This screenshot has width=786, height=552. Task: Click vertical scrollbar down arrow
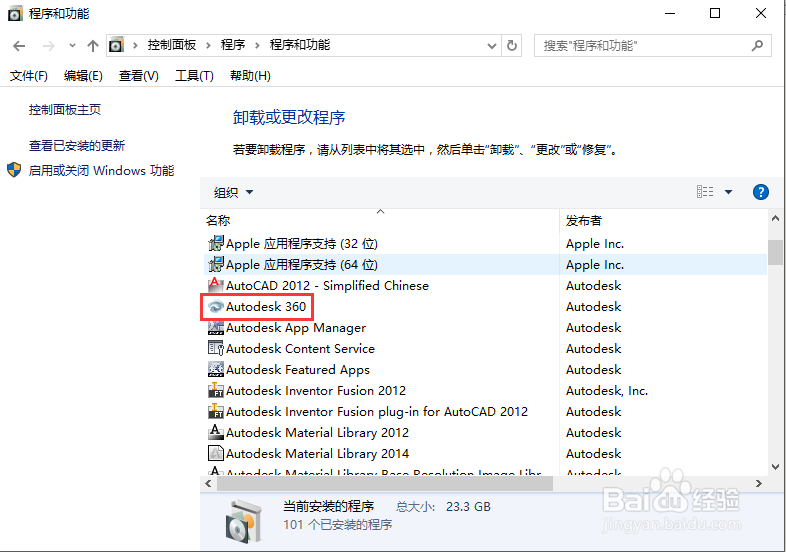(x=775, y=467)
